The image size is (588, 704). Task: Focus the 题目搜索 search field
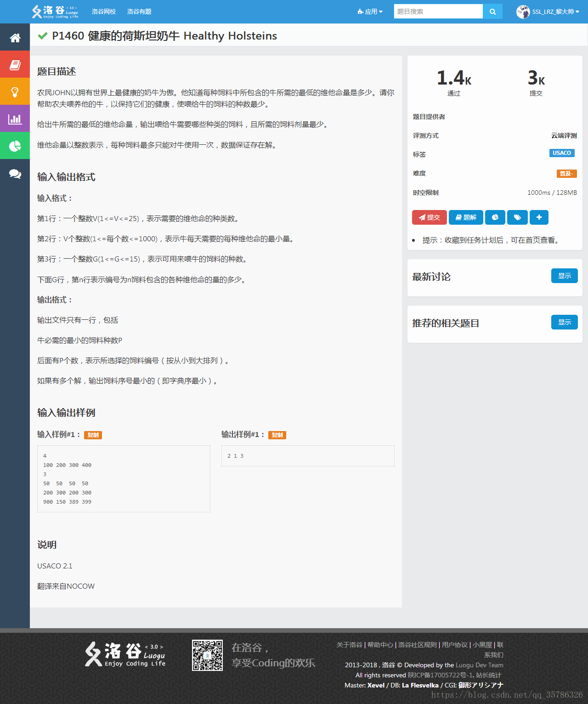pyautogui.click(x=438, y=11)
